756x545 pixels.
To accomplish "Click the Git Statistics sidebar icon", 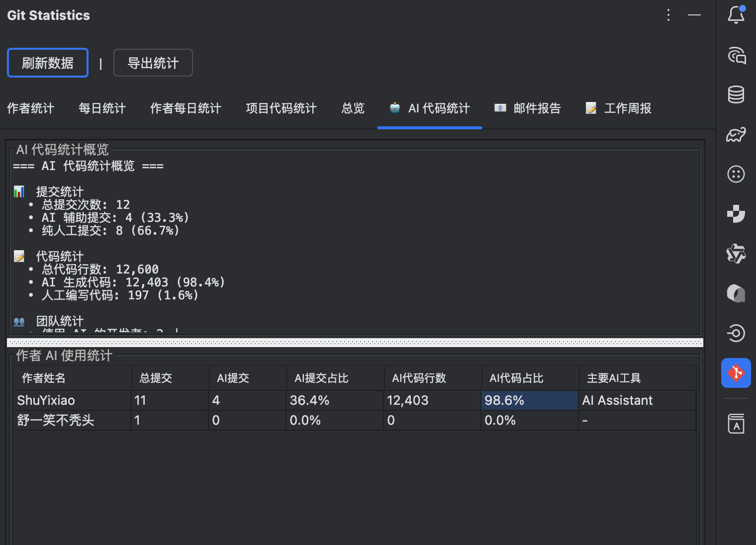I will 736,373.
